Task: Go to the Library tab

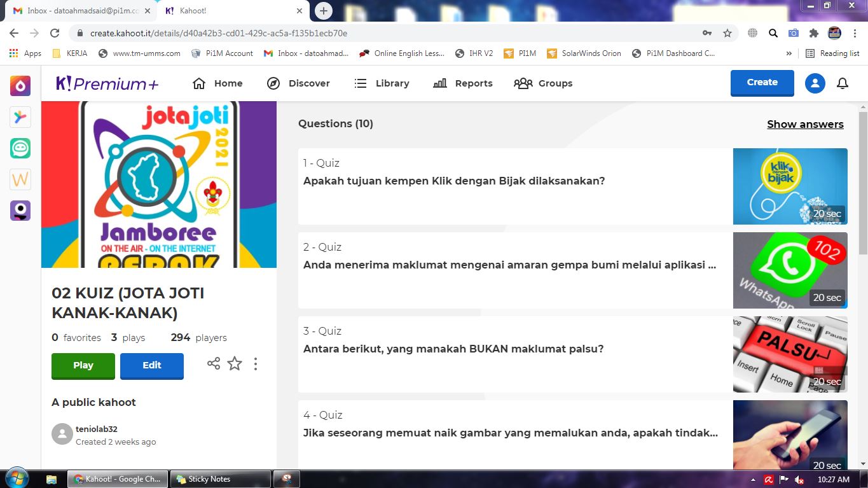Action: coord(382,83)
